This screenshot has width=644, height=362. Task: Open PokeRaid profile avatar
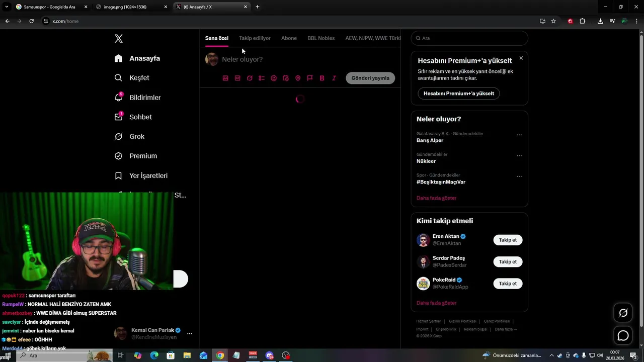pyautogui.click(x=423, y=284)
